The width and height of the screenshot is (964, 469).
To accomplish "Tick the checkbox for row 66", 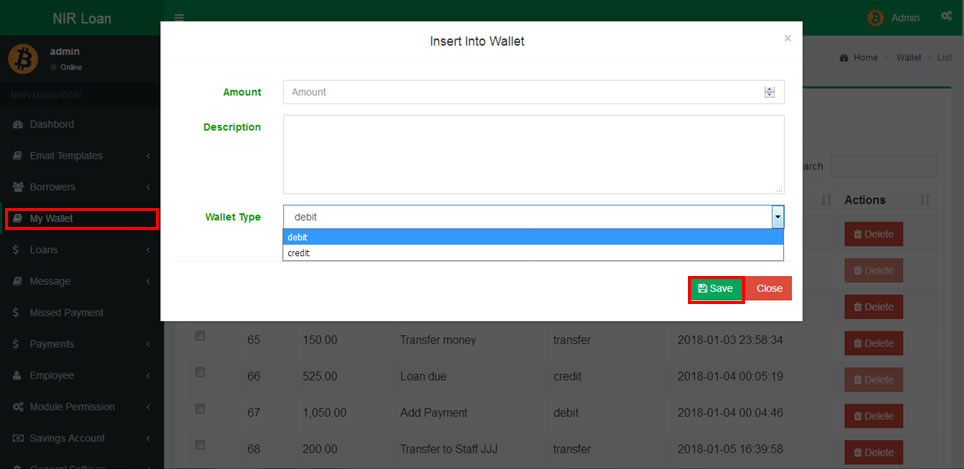I will tap(200, 373).
